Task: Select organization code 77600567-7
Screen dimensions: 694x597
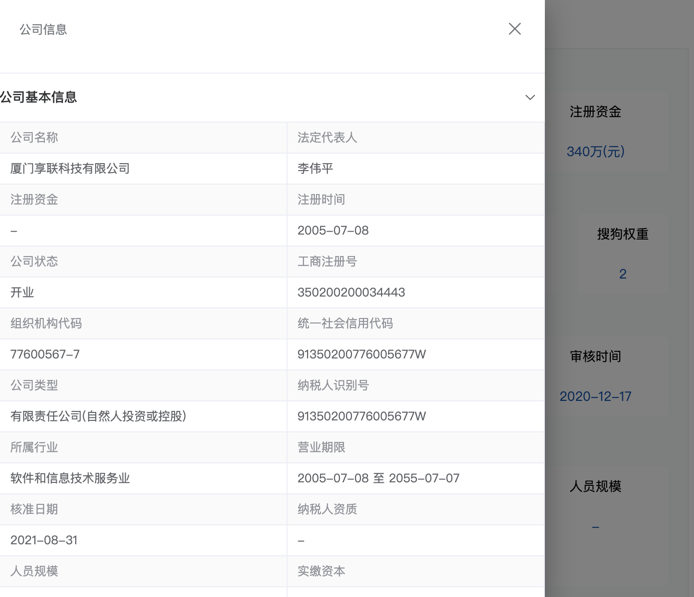Action: (45, 354)
